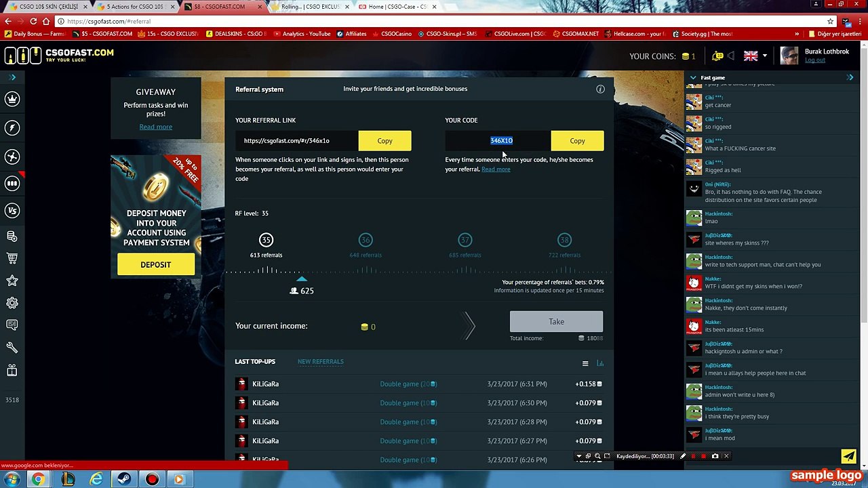Viewport: 868px width, 488px height.
Task: Open Double game link in 6:30 PM row
Action: click(x=408, y=403)
